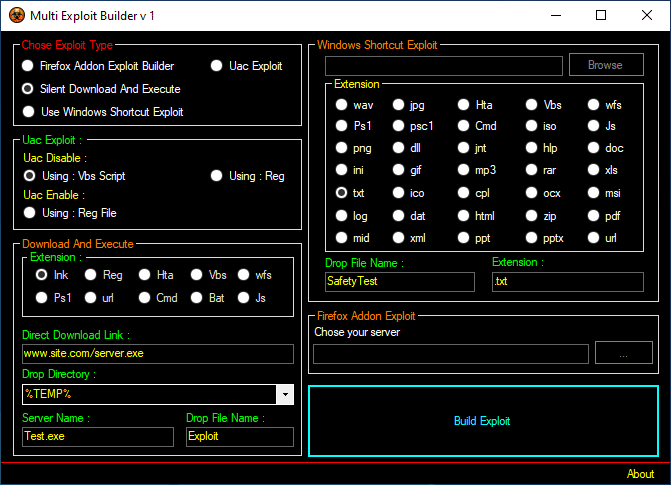Choose the Uac Exploit radio button

tap(217, 66)
